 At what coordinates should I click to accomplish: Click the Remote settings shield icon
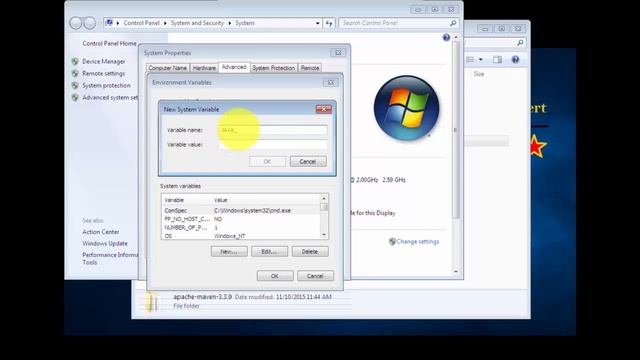pyautogui.click(x=75, y=73)
